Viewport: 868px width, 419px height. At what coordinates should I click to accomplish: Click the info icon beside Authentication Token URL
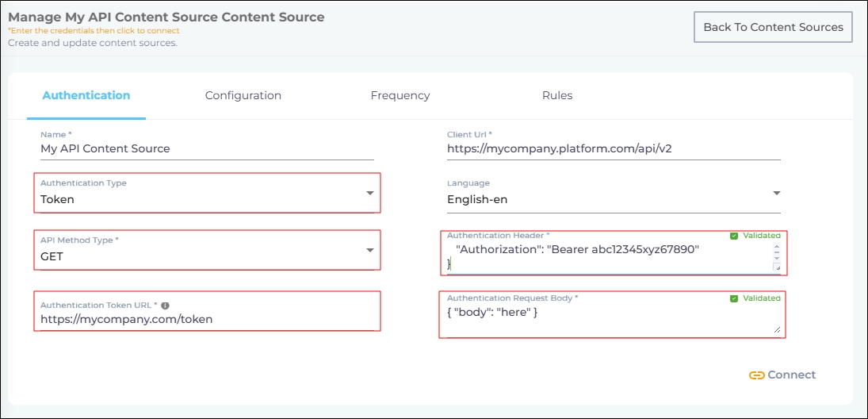tap(166, 306)
